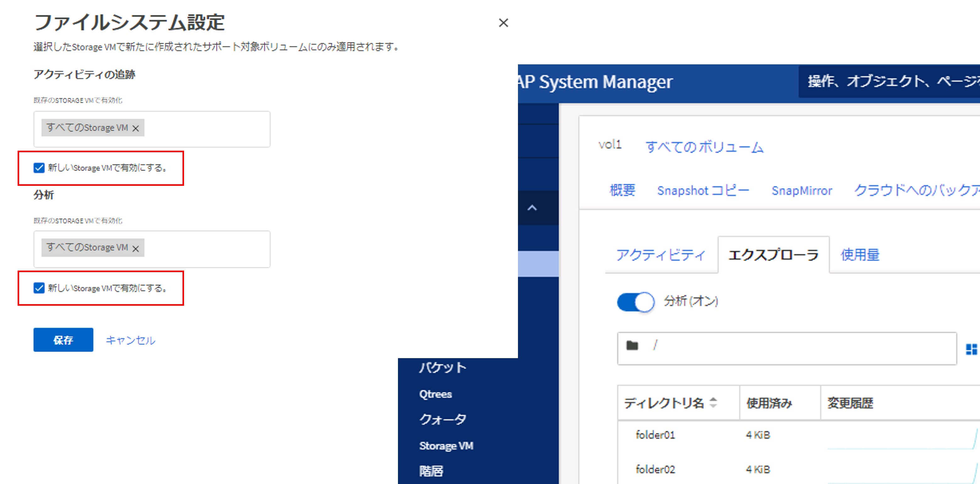Click the Storage VM field under アクティビティの追跡
The height and width of the screenshot is (484, 980).
point(152,129)
